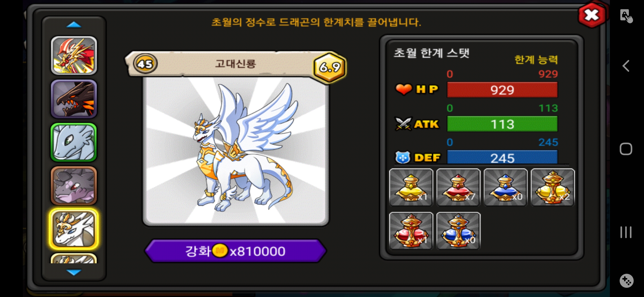The width and height of the screenshot is (644, 297).
Task: Choose the red and gold dragon portrait
Action: pos(74,56)
